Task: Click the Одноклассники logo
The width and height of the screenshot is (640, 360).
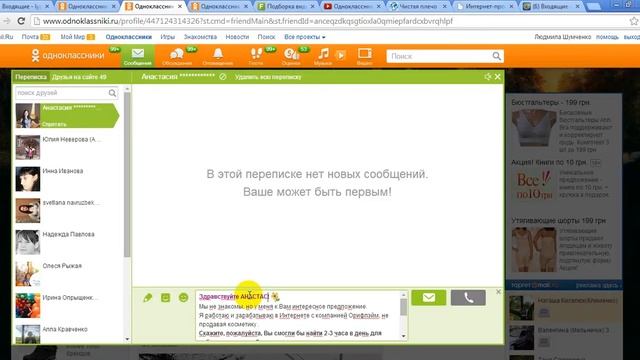Action: coord(68,55)
